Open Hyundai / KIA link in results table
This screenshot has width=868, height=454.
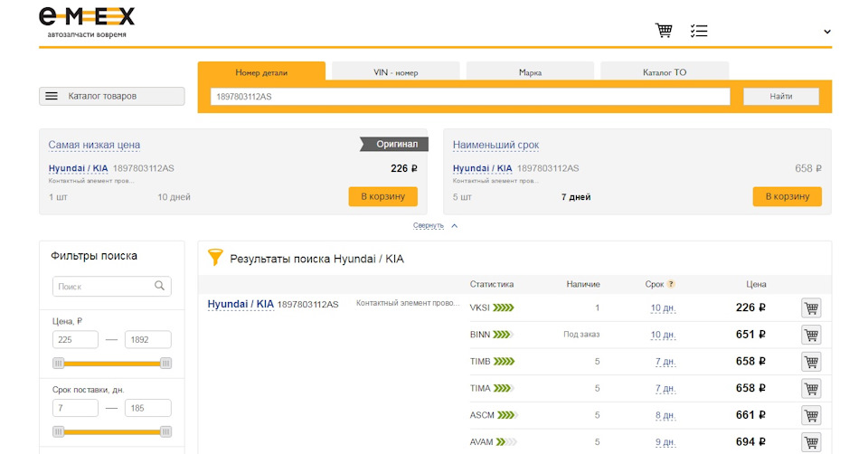[x=241, y=304]
